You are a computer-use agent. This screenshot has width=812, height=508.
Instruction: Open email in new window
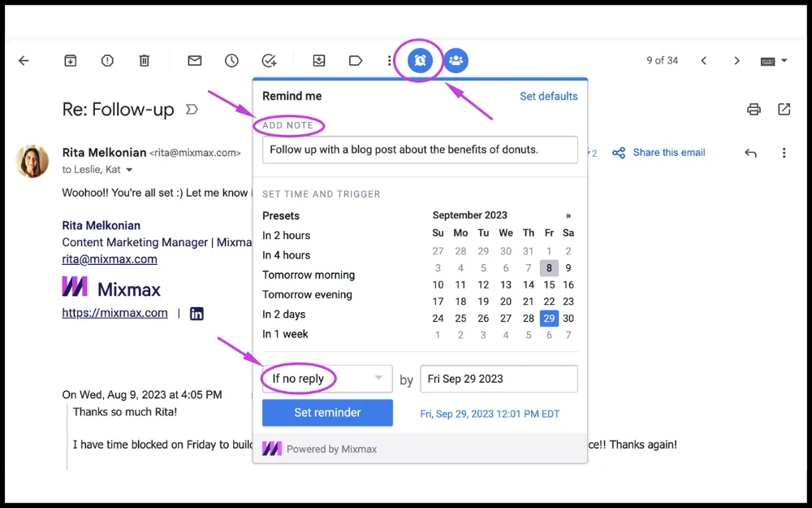(x=784, y=110)
